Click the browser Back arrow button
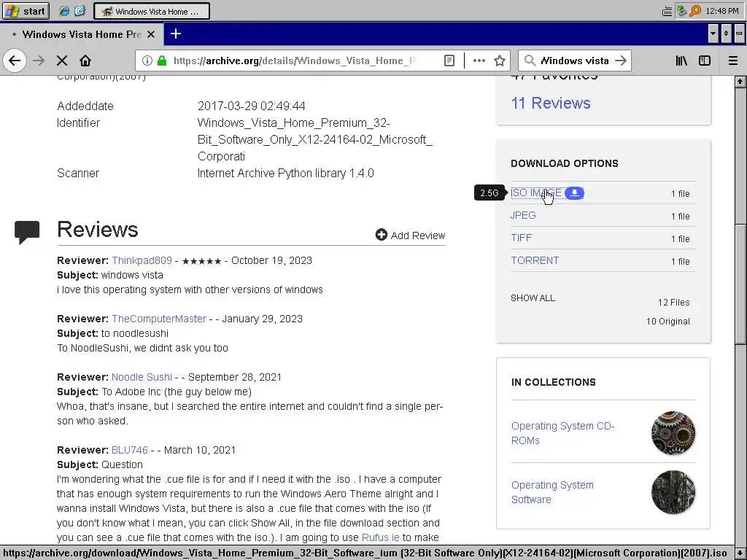This screenshot has height=560, width=747. click(15, 61)
